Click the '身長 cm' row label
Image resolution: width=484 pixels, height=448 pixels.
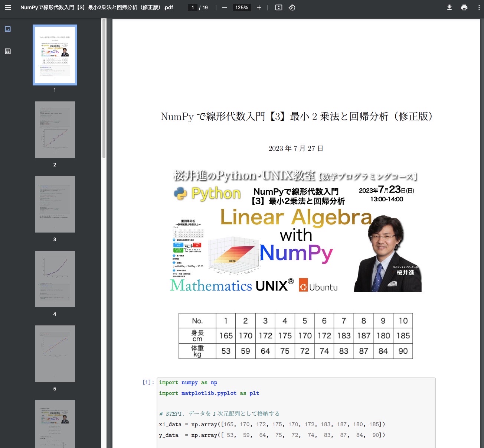[197, 335]
